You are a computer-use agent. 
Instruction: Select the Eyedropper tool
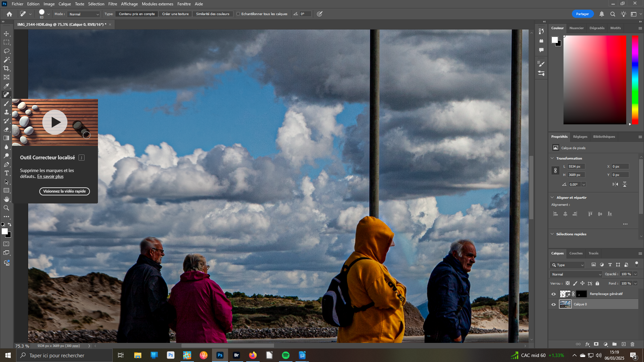[6, 86]
